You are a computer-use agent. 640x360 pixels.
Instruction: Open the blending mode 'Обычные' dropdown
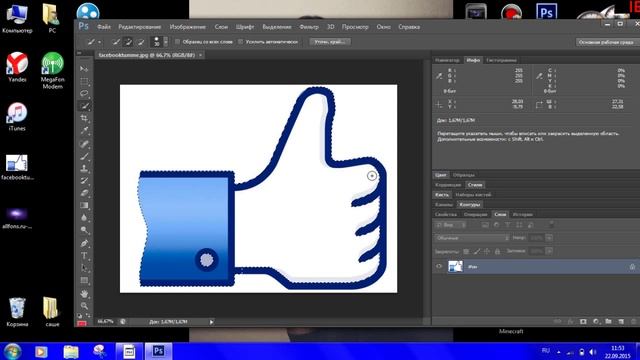(472, 238)
